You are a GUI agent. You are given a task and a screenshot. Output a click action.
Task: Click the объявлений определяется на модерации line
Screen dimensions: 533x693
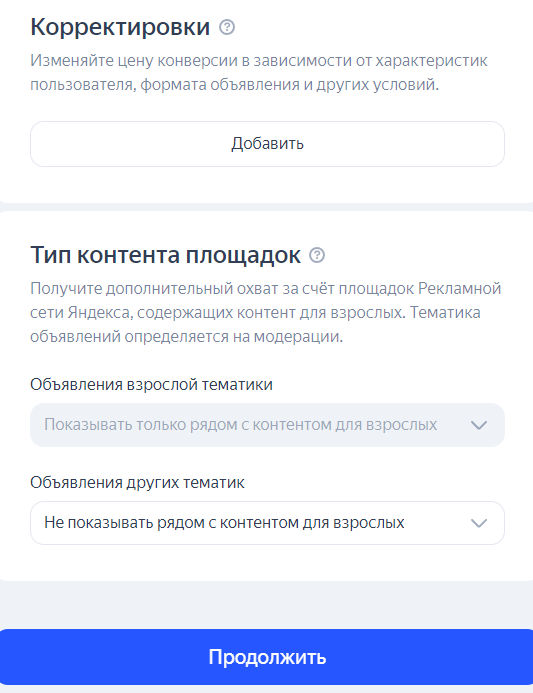[187, 337]
